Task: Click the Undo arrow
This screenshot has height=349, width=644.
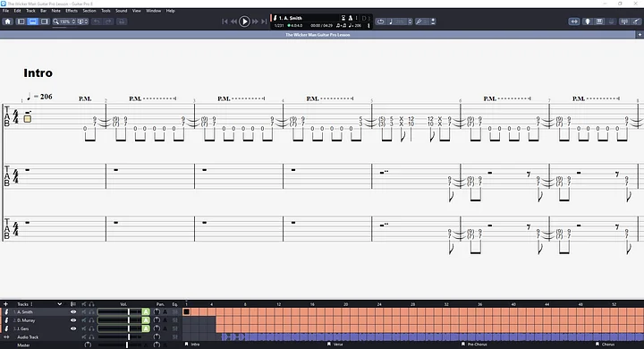Action: (97, 21)
